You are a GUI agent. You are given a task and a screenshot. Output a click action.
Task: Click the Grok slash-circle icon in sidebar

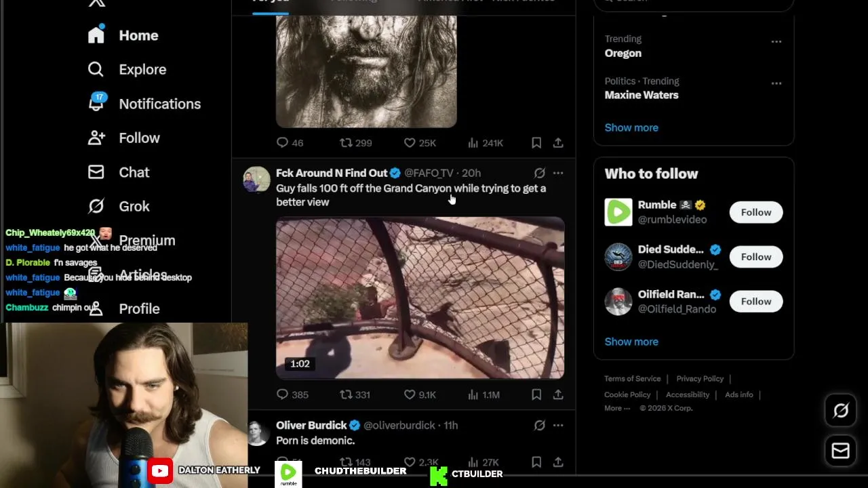click(96, 206)
